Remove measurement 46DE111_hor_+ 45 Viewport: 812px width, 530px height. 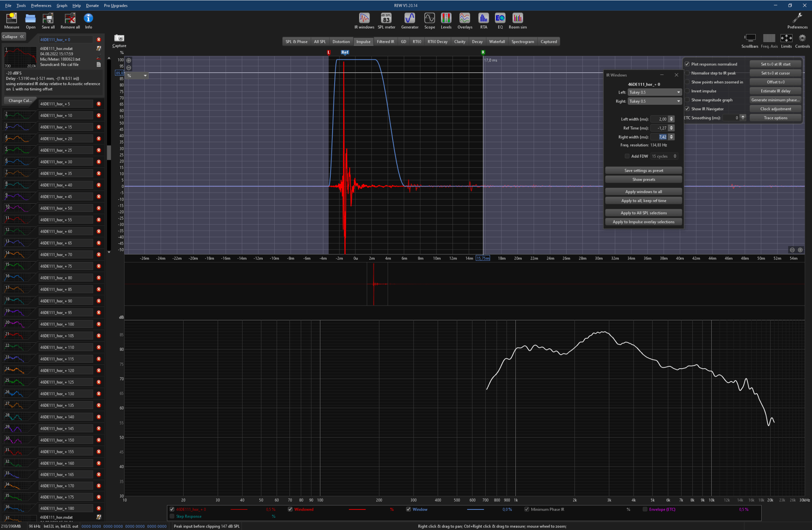pyautogui.click(x=99, y=197)
